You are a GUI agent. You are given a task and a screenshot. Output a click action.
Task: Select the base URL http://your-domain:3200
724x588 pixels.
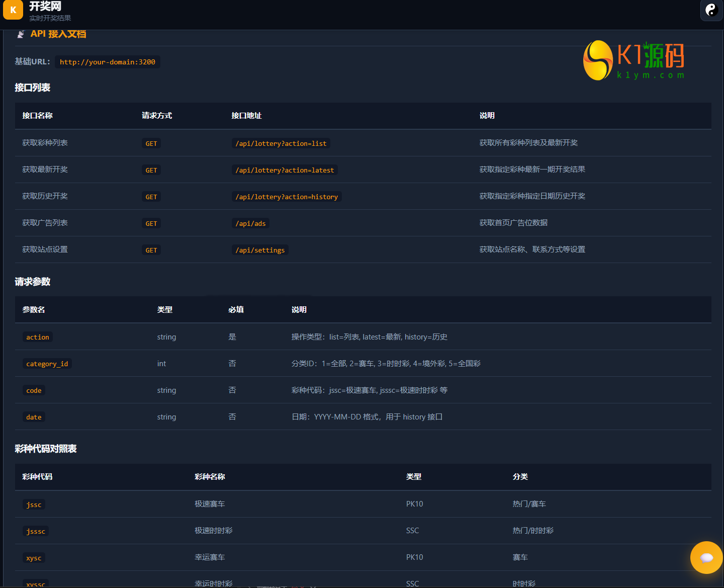(108, 62)
